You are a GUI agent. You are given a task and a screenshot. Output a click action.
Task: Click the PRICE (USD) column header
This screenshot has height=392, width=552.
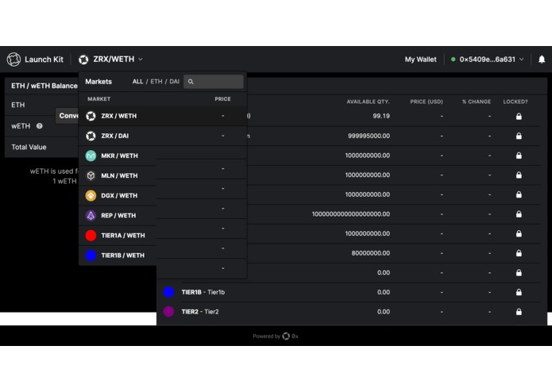(x=427, y=102)
